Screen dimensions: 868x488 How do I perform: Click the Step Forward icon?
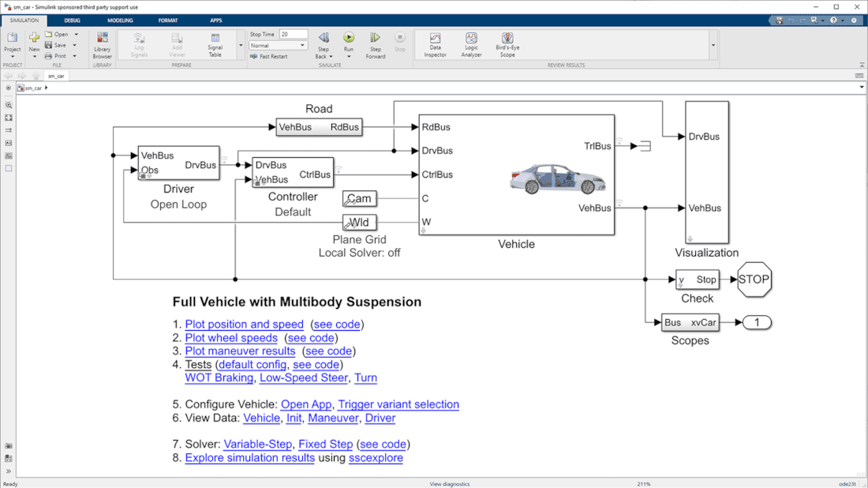376,39
